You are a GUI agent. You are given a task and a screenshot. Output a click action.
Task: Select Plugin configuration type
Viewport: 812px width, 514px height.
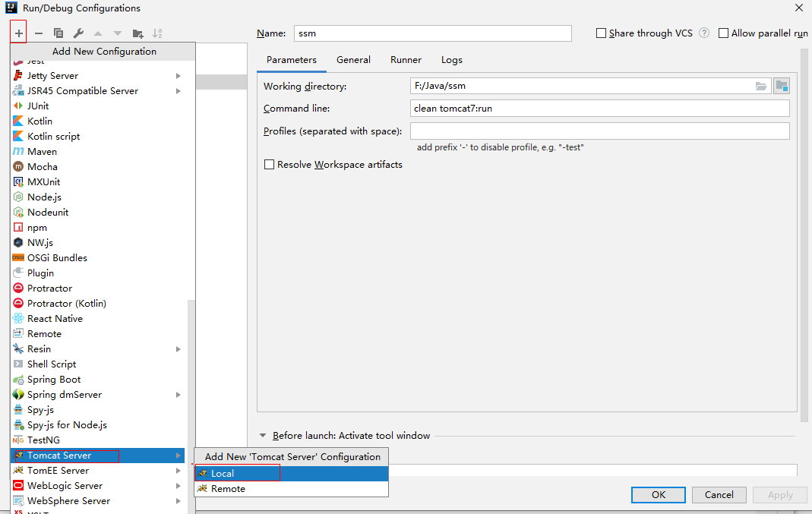coord(98,273)
